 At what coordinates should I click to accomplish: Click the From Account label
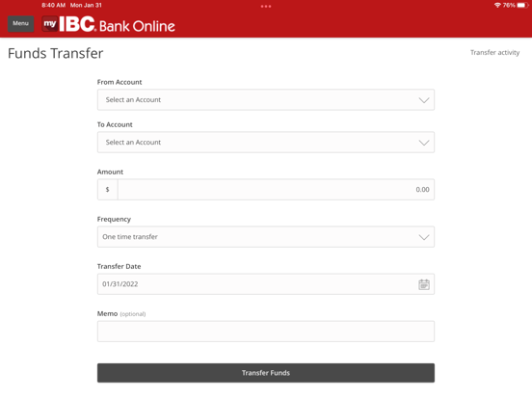[120, 82]
